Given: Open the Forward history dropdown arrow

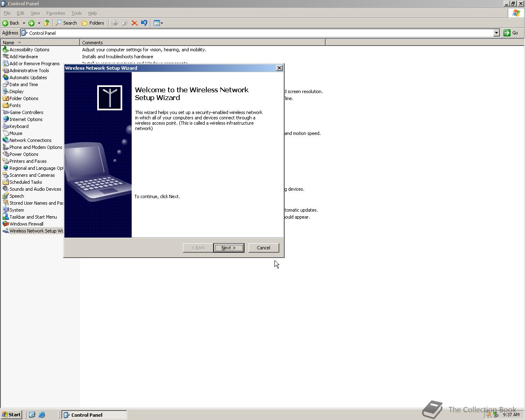Looking at the screenshot, I should pyautogui.click(x=39, y=23).
